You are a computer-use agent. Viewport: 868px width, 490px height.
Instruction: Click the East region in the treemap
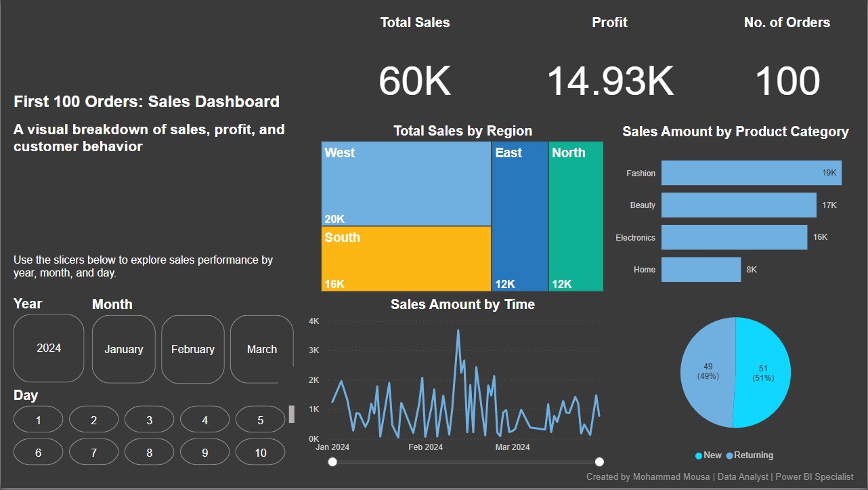pyautogui.click(x=519, y=216)
